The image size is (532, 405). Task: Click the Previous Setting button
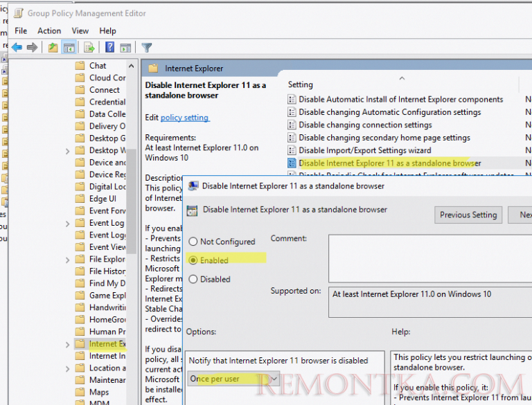[468, 215]
